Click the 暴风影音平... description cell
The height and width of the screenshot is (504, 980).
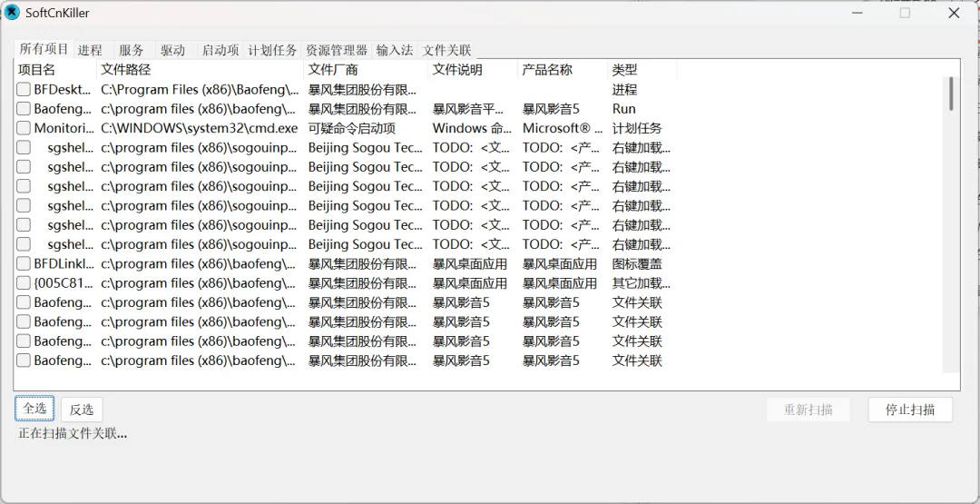[x=468, y=109]
